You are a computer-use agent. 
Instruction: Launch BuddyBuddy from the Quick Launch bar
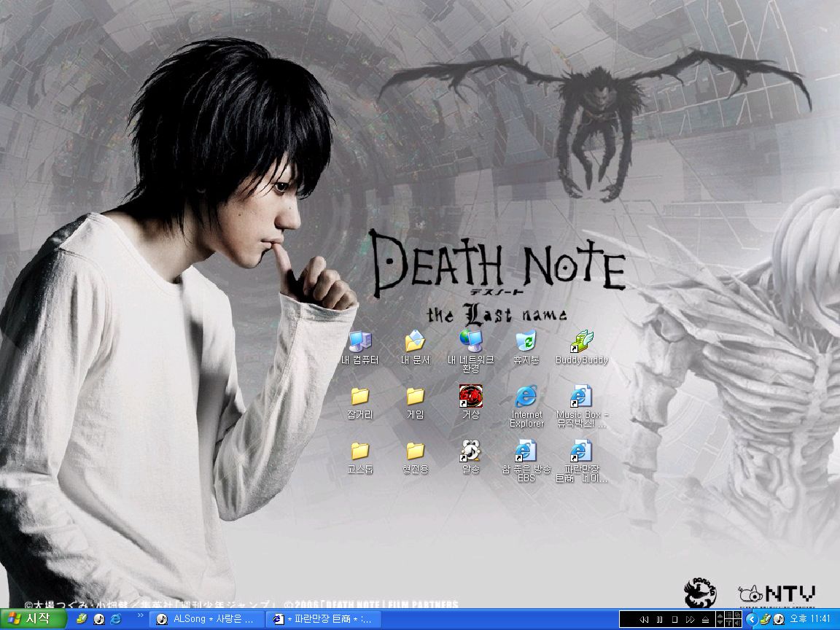pyautogui.click(x=82, y=619)
